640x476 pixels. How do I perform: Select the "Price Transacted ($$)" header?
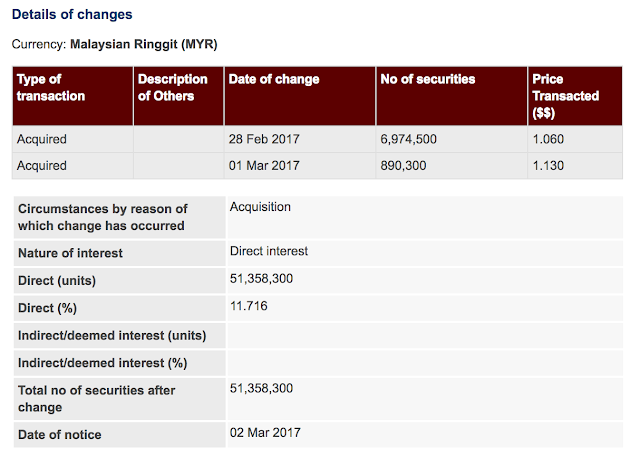[x=567, y=96]
